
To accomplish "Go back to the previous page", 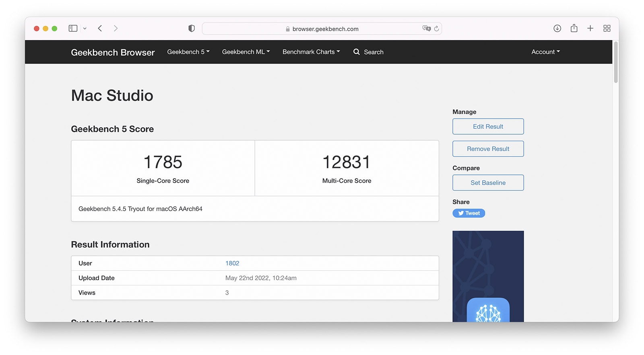I will 100,28.
